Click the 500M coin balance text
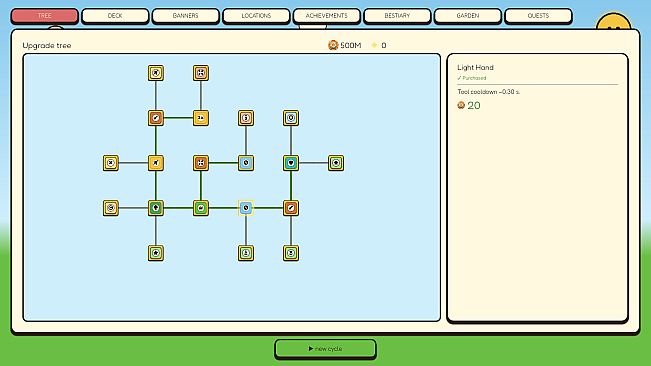Image resolution: width=651 pixels, height=366 pixels. click(351, 45)
